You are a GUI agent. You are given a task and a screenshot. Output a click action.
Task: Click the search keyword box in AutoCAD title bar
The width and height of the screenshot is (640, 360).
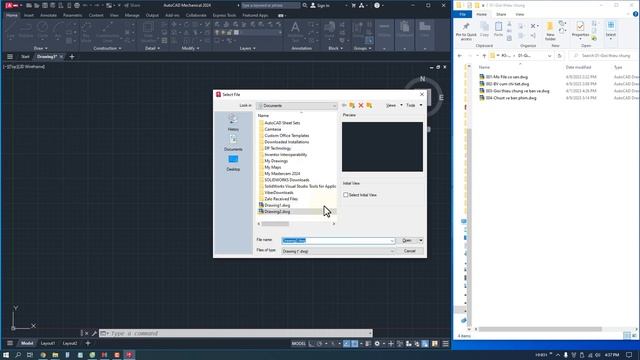(x=270, y=5)
